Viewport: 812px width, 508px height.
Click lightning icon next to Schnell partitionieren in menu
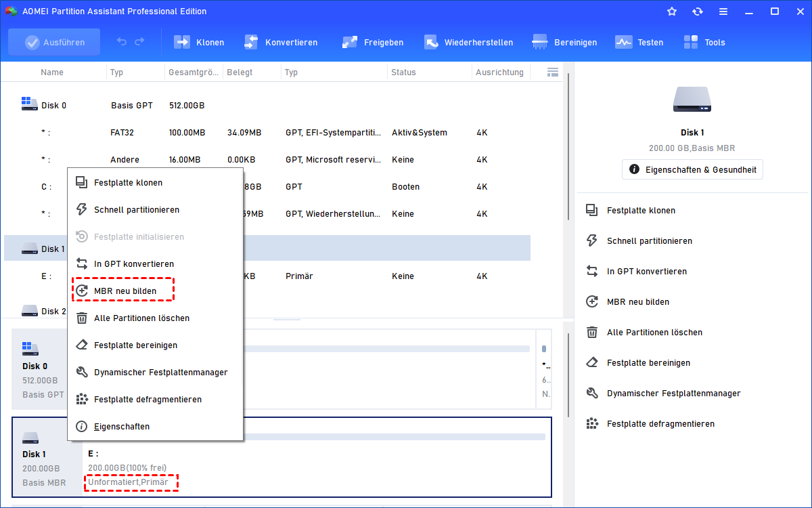(82, 210)
